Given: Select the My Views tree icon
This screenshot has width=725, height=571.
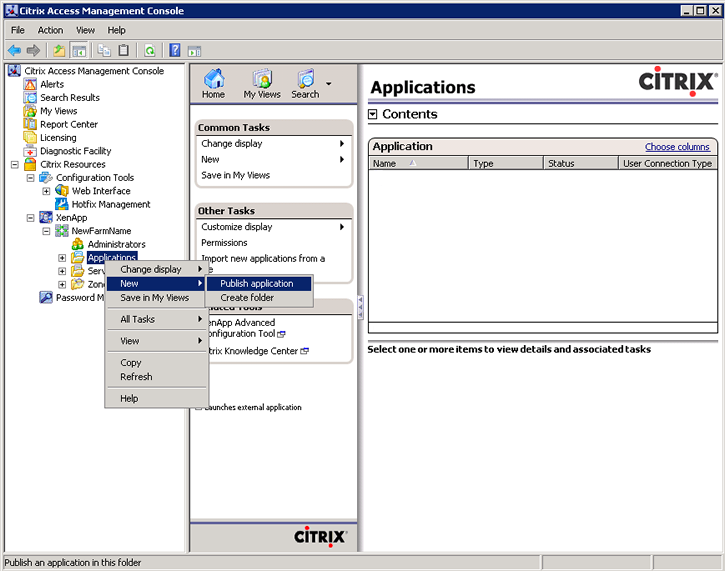Looking at the screenshot, I should click(x=30, y=111).
